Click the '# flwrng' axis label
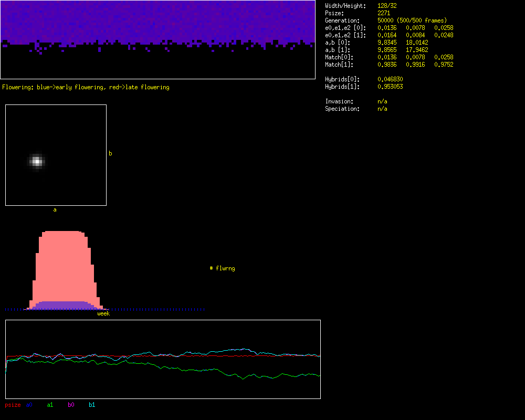The width and height of the screenshot is (525, 420). (x=222, y=268)
